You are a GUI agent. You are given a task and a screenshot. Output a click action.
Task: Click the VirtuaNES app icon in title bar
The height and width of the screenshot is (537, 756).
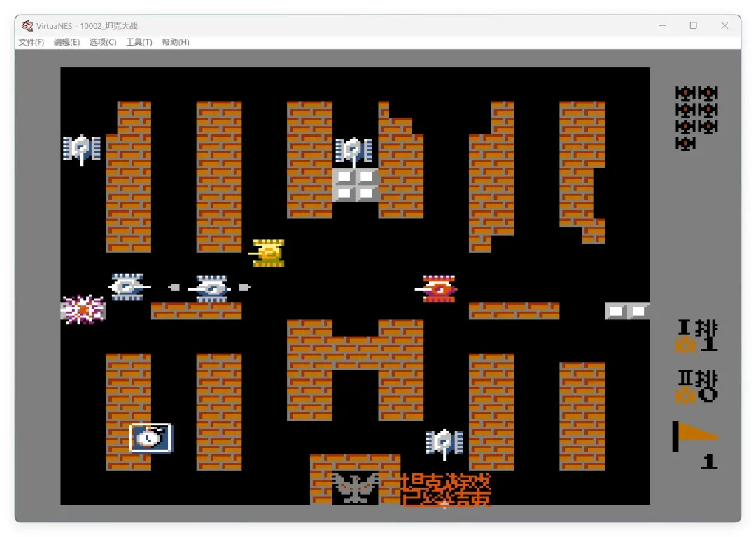(27, 25)
